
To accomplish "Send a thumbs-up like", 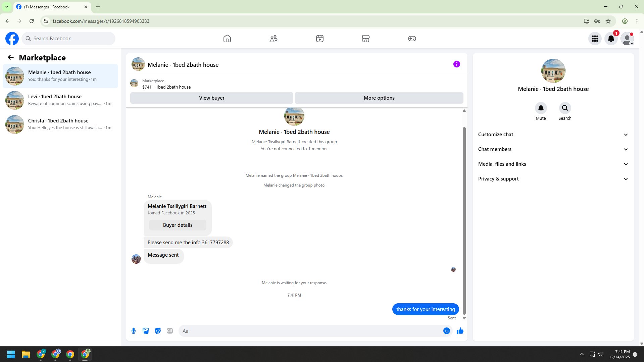I will pyautogui.click(x=460, y=331).
